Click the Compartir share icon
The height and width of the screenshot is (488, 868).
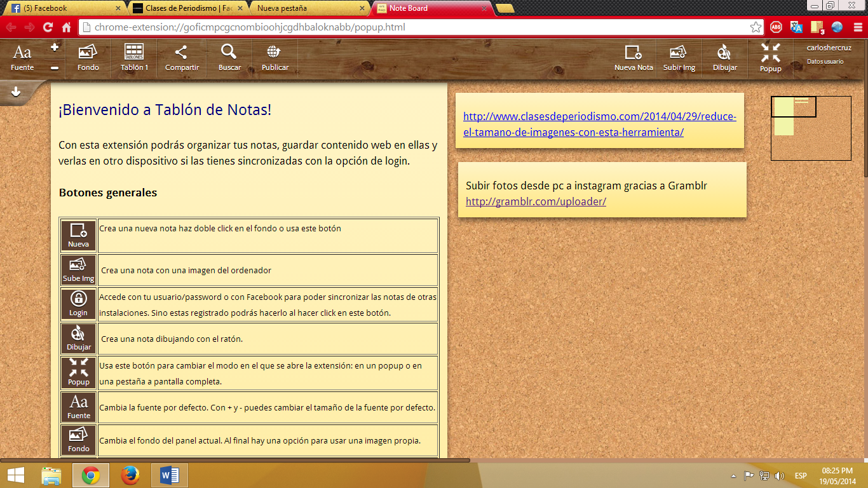pyautogui.click(x=182, y=57)
